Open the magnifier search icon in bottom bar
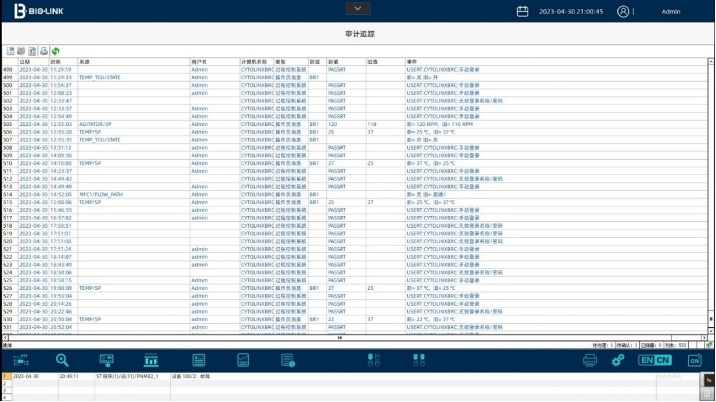The image size is (716, 402). point(62,360)
